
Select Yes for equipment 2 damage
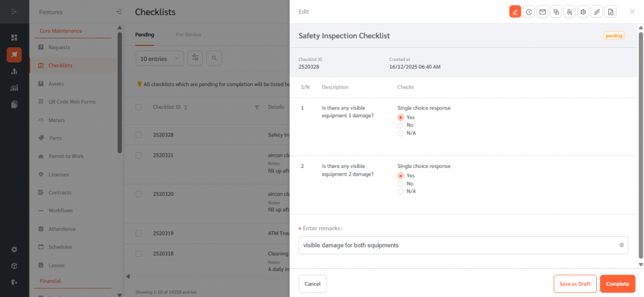pos(401,176)
